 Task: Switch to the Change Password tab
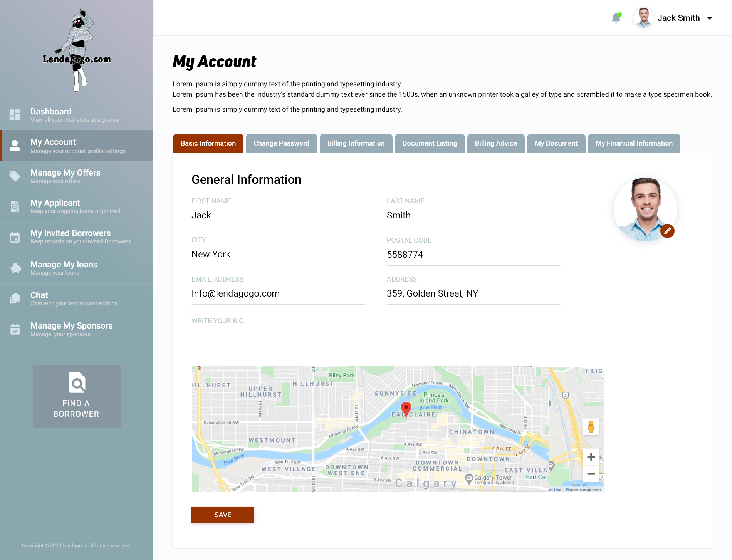[x=281, y=143]
